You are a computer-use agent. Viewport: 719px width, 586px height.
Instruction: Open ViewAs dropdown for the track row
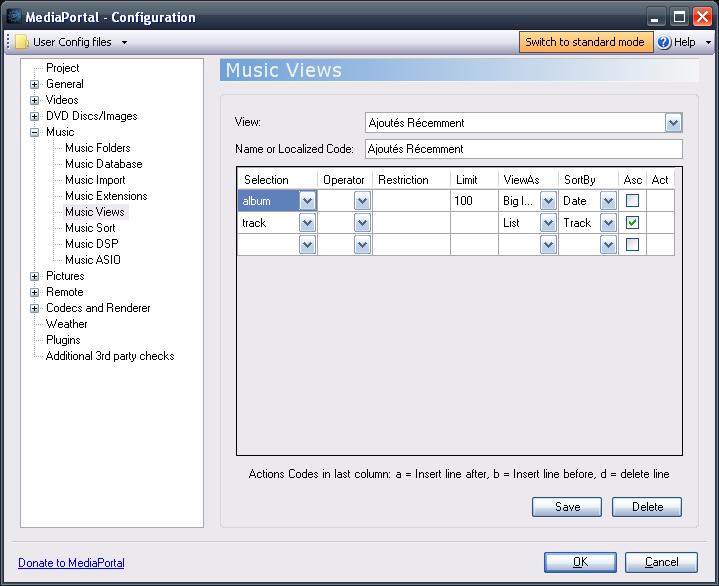(548, 223)
